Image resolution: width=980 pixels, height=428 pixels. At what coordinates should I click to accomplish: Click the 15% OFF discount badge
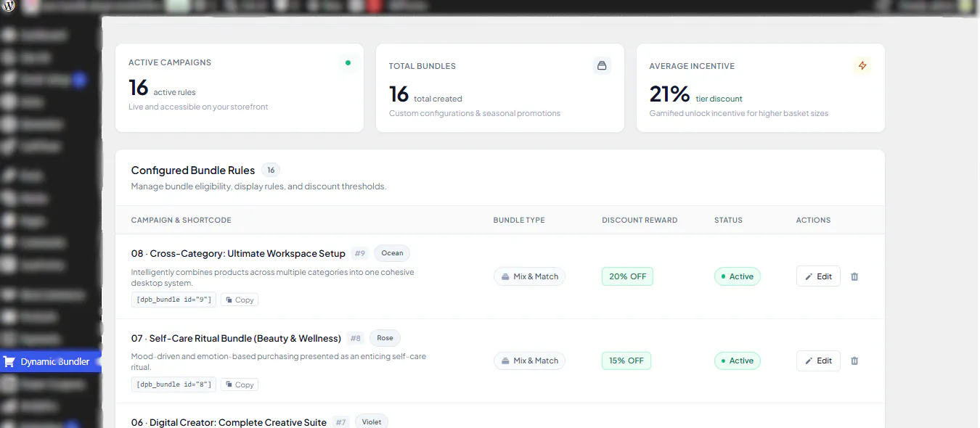pyautogui.click(x=626, y=361)
